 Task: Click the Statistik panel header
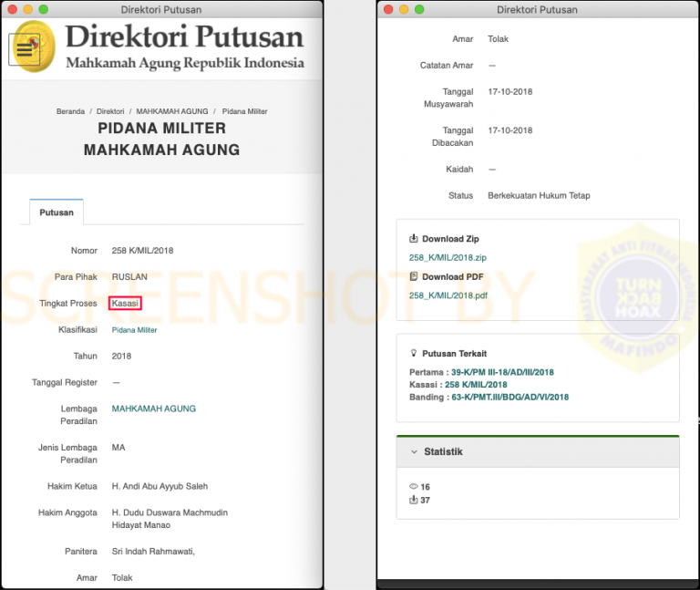(x=538, y=451)
